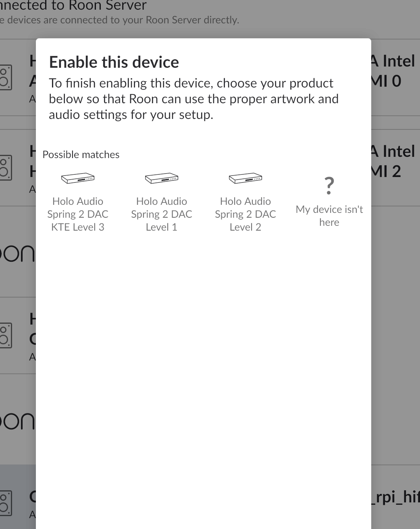The image size is (420, 529).
Task: Choose 'Holo Audio Spring 2 DAC Level 1' label
Action: click(x=162, y=214)
